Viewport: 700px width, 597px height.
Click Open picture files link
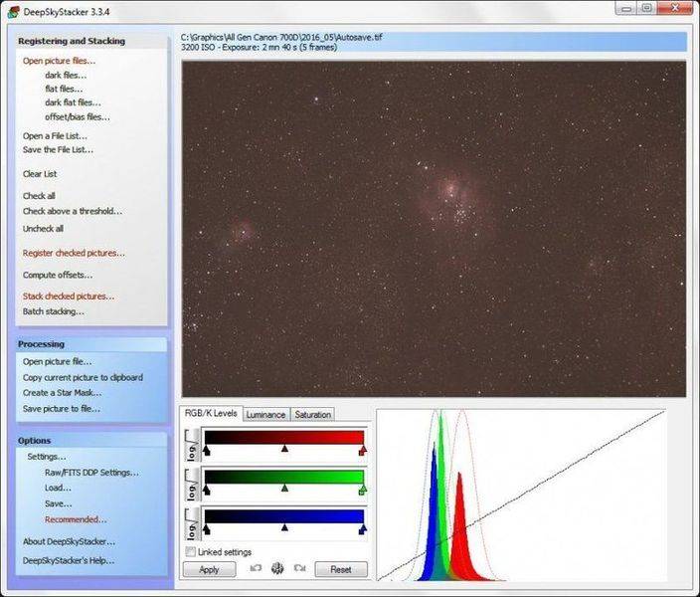coord(60,61)
